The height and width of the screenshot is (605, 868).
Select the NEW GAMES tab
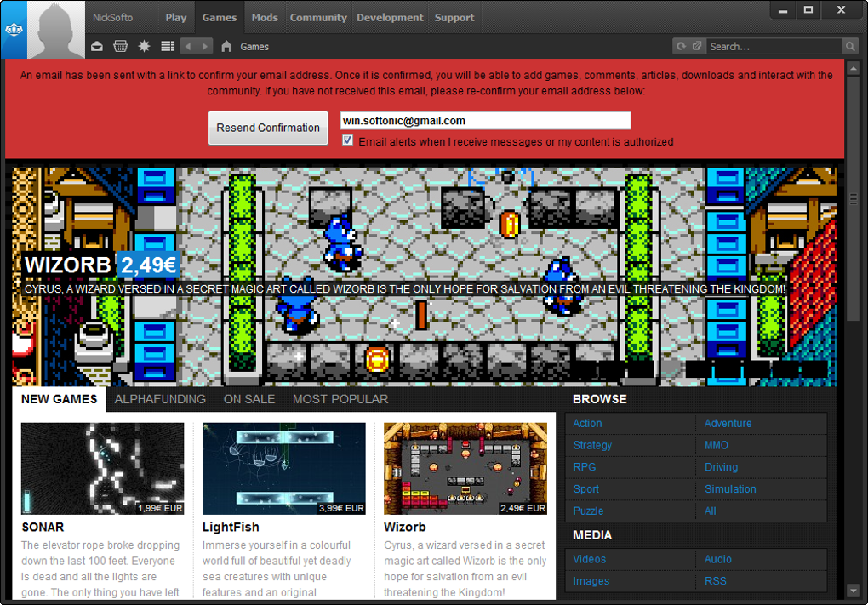(60, 399)
